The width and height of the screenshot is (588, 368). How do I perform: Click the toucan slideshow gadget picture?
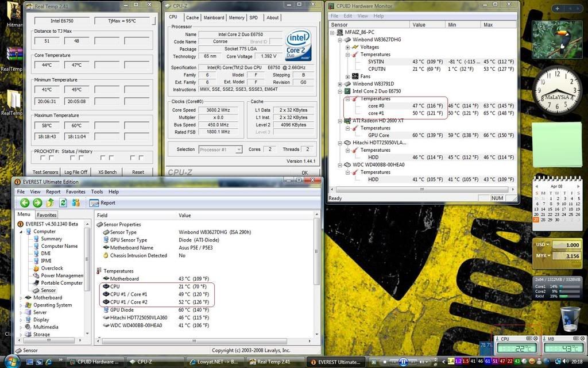point(557,39)
